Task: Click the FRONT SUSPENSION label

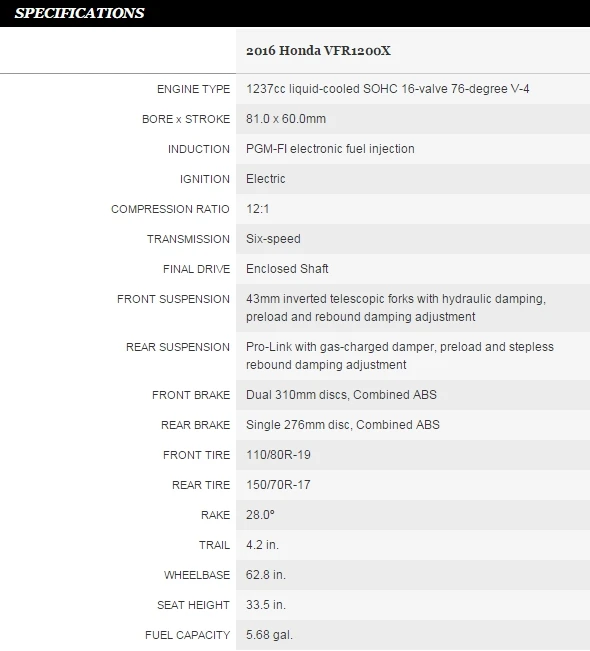Action: (x=173, y=299)
